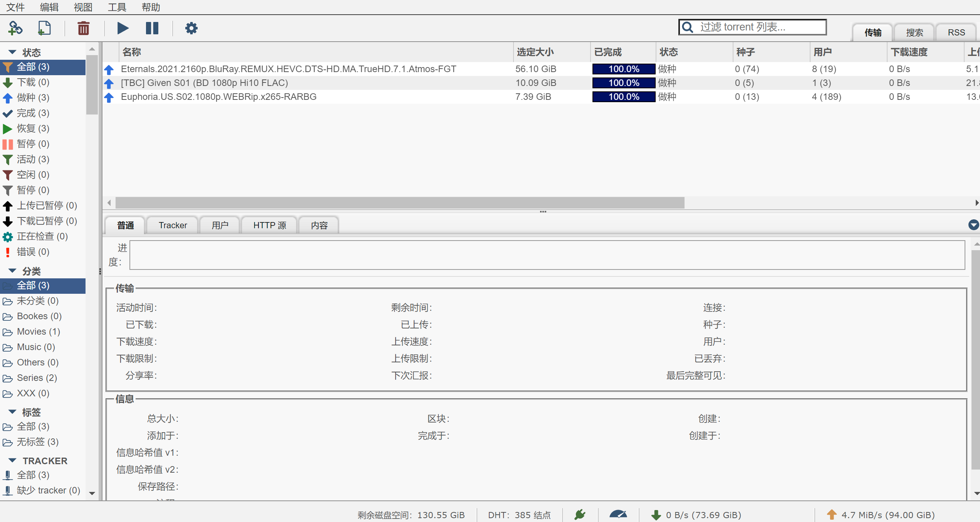
Task: Open settings via the gear icon
Action: [x=191, y=28]
